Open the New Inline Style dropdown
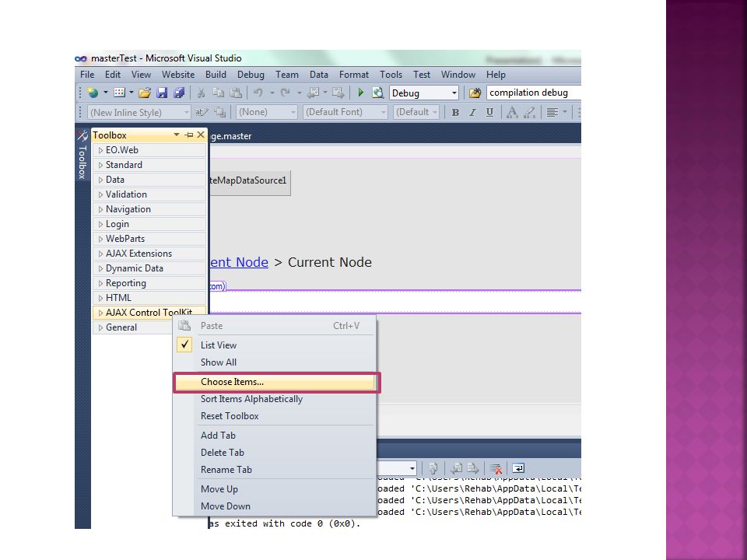This screenshot has width=747, height=560. [x=186, y=112]
